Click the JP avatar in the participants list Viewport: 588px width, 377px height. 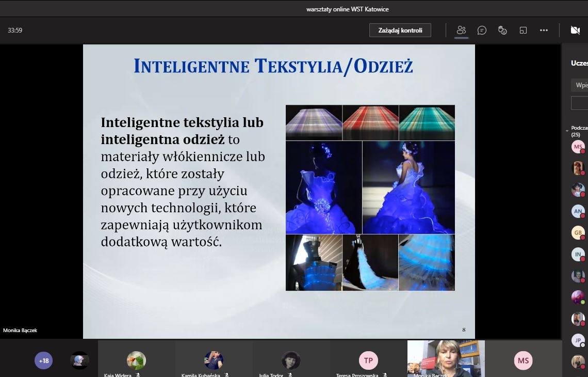(578, 340)
